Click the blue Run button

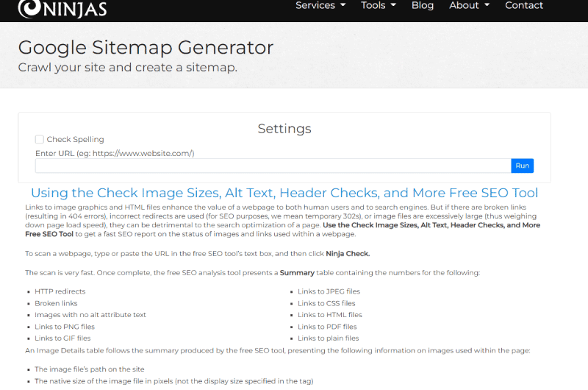[x=522, y=166]
